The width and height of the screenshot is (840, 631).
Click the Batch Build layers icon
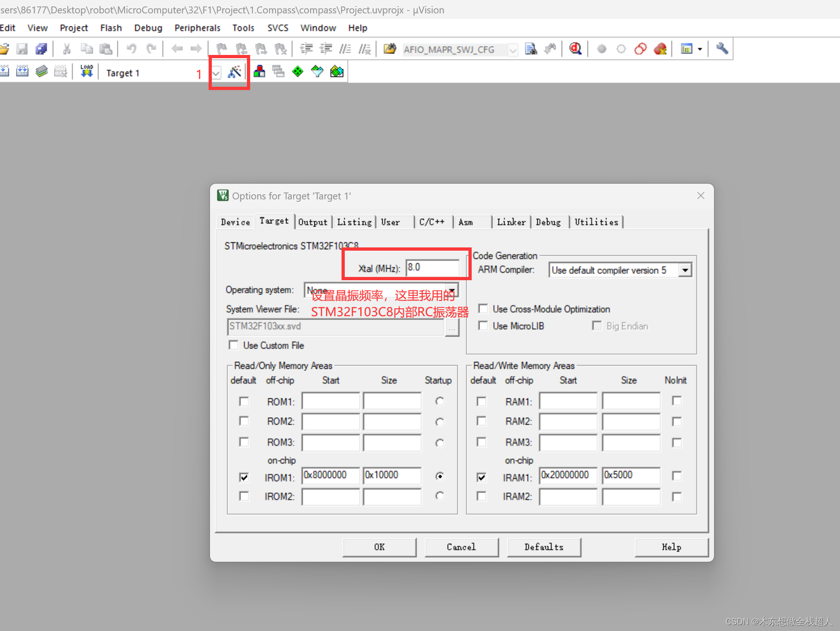(42, 71)
